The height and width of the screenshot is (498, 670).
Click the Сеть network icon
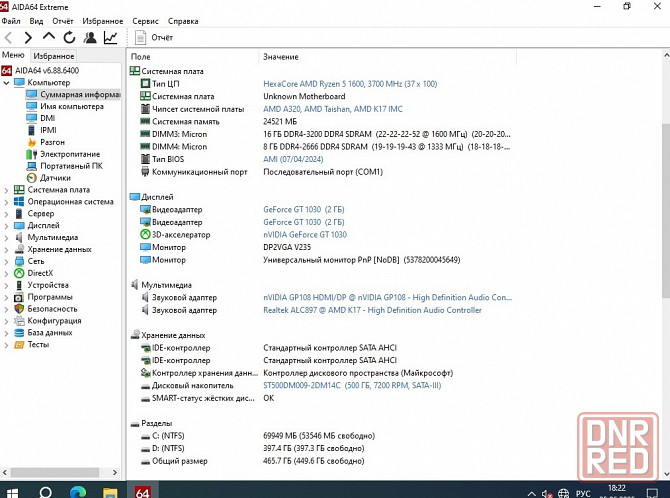[19, 261]
